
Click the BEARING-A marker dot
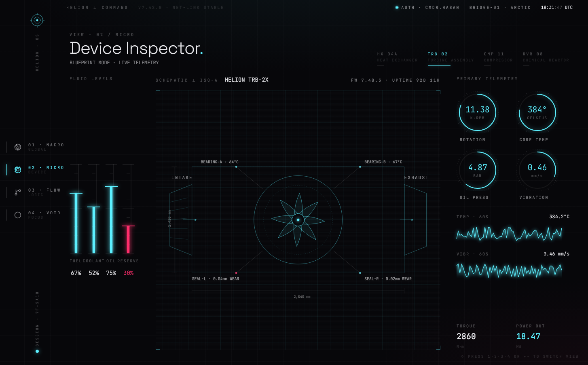(236, 167)
